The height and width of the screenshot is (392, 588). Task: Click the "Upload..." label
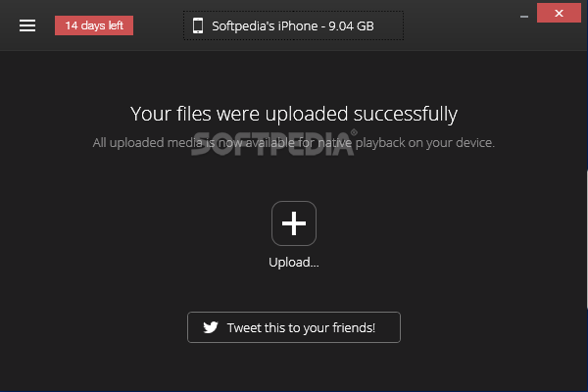coord(294,262)
